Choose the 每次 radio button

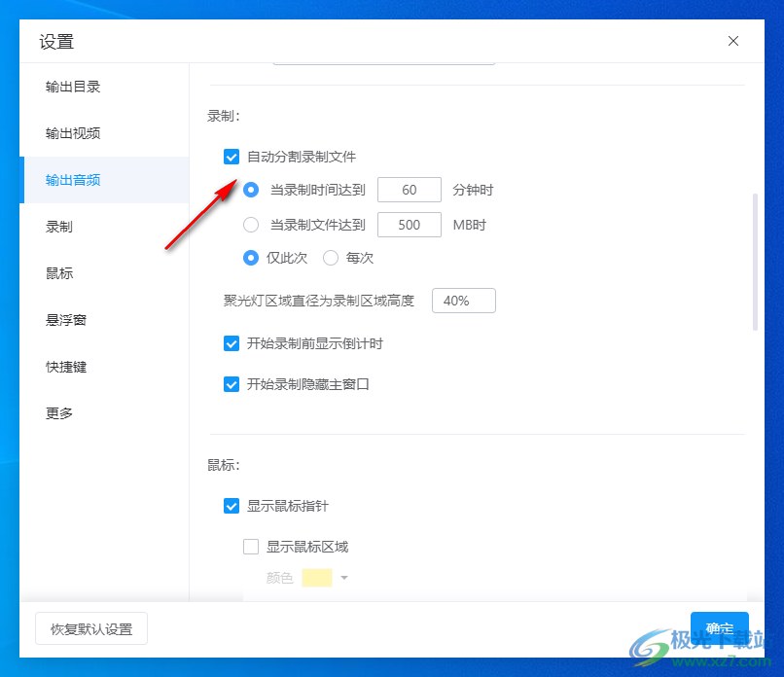pyautogui.click(x=331, y=258)
